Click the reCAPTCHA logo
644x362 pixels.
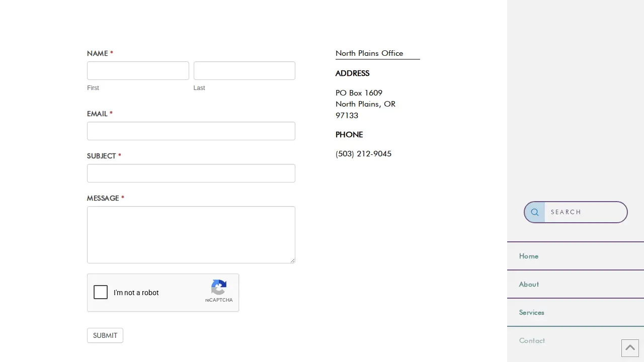tap(219, 288)
